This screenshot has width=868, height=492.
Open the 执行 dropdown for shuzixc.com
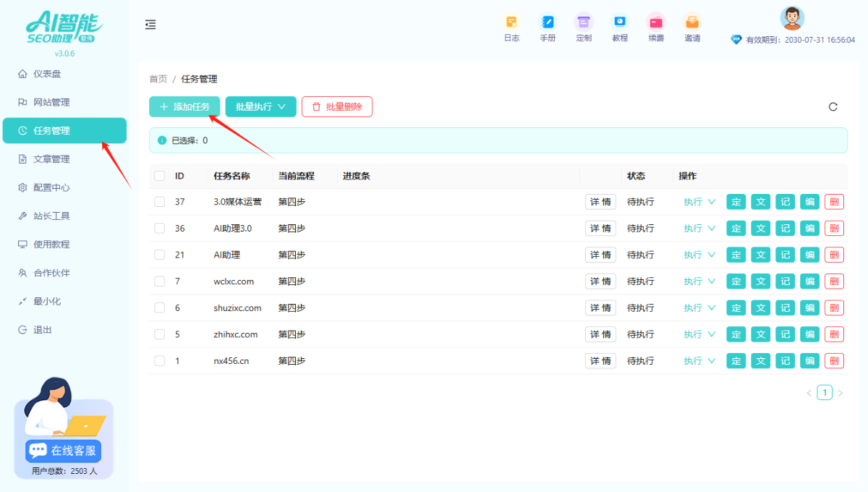(699, 307)
